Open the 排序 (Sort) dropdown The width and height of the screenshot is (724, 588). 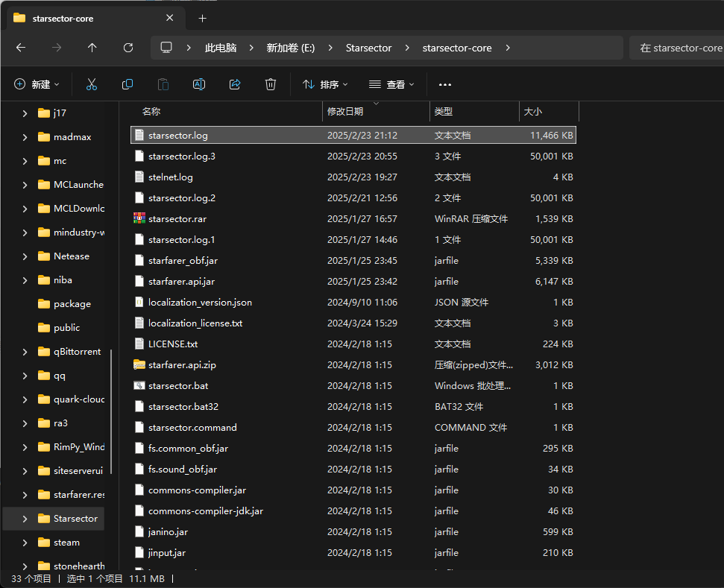[x=325, y=84]
